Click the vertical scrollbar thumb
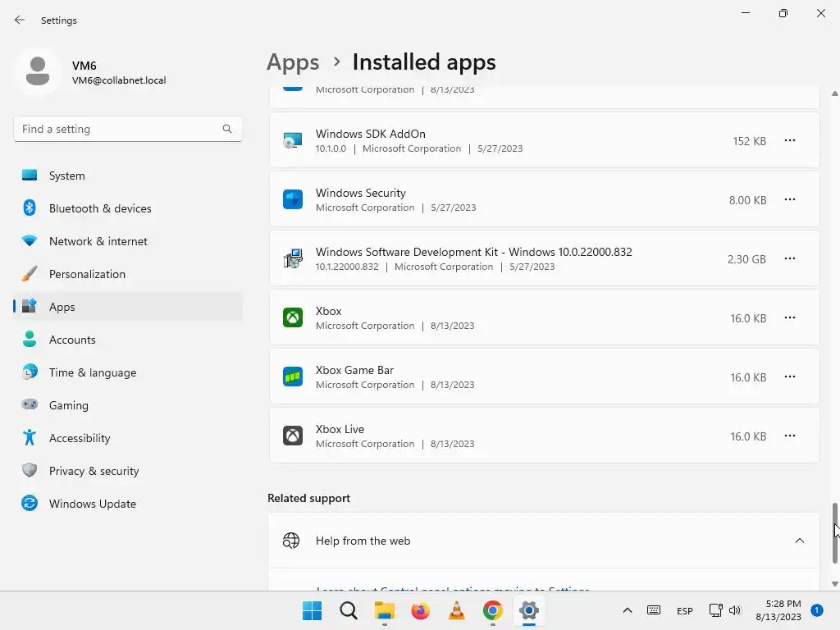840x630 pixels. click(x=834, y=533)
